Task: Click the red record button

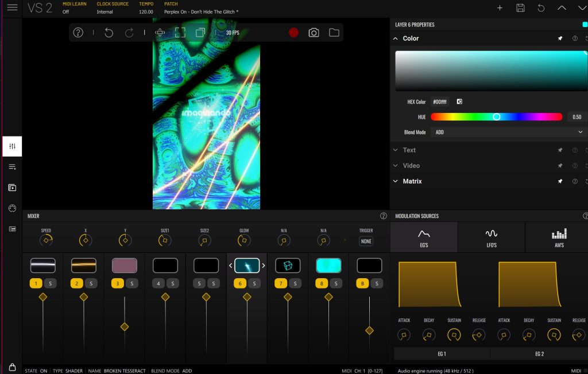Action: (294, 33)
